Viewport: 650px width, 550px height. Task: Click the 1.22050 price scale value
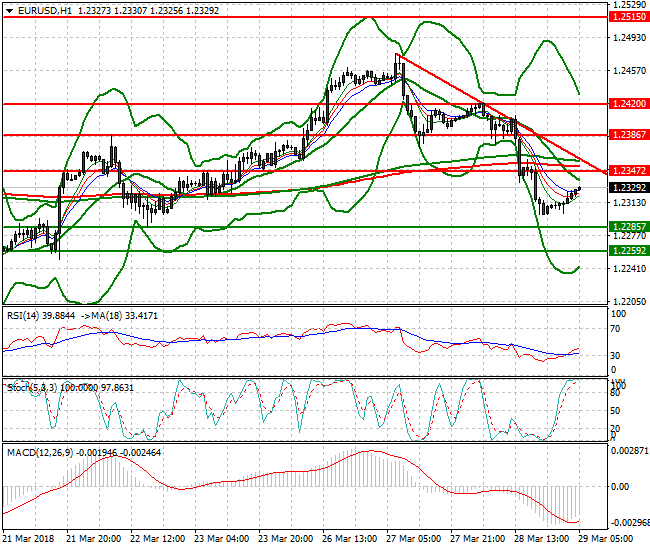(629, 301)
